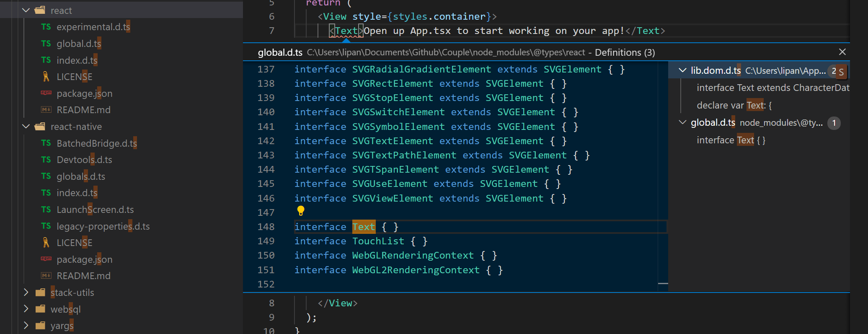Click TS icon of BatchedBridge.d.ts
Viewport: 868px width, 334px height.
[x=46, y=143]
